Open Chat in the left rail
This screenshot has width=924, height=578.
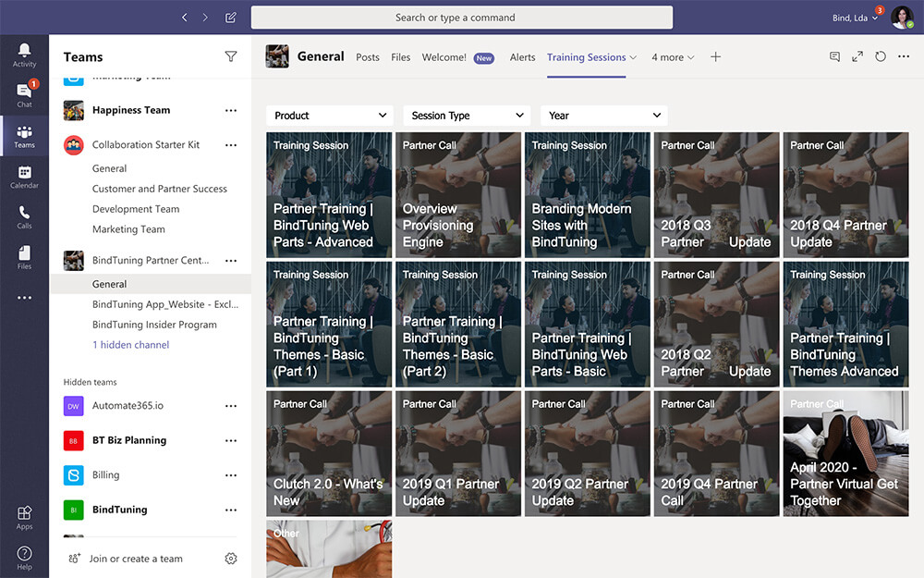click(24, 94)
